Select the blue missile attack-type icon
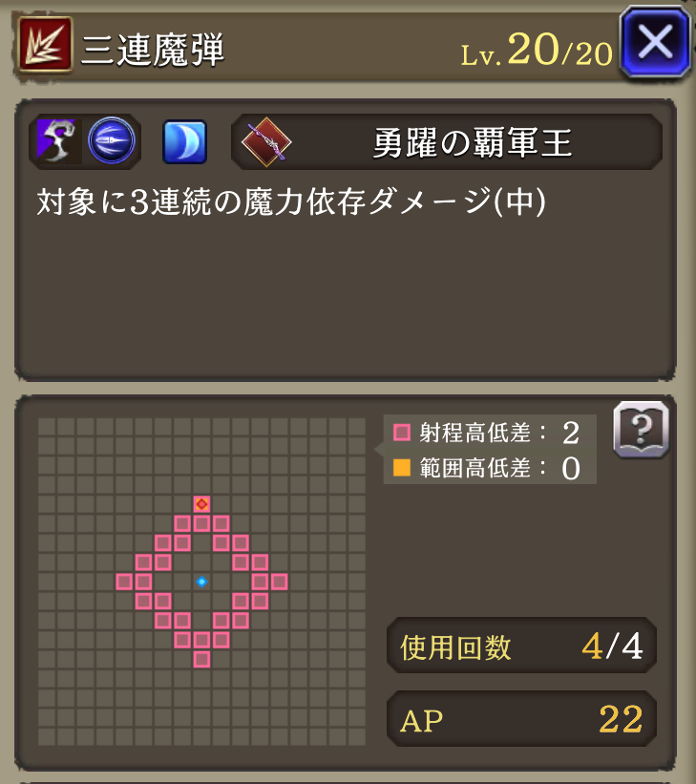This screenshot has width=696, height=784. [x=112, y=140]
